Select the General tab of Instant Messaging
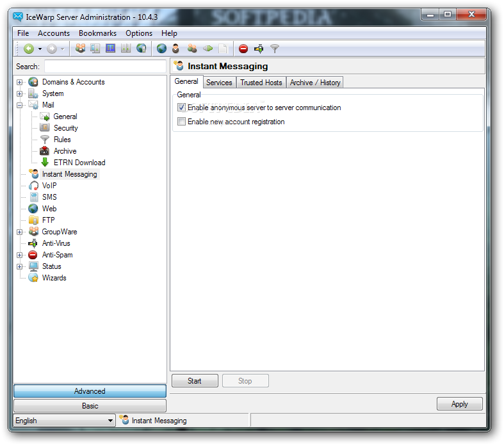 (x=186, y=81)
